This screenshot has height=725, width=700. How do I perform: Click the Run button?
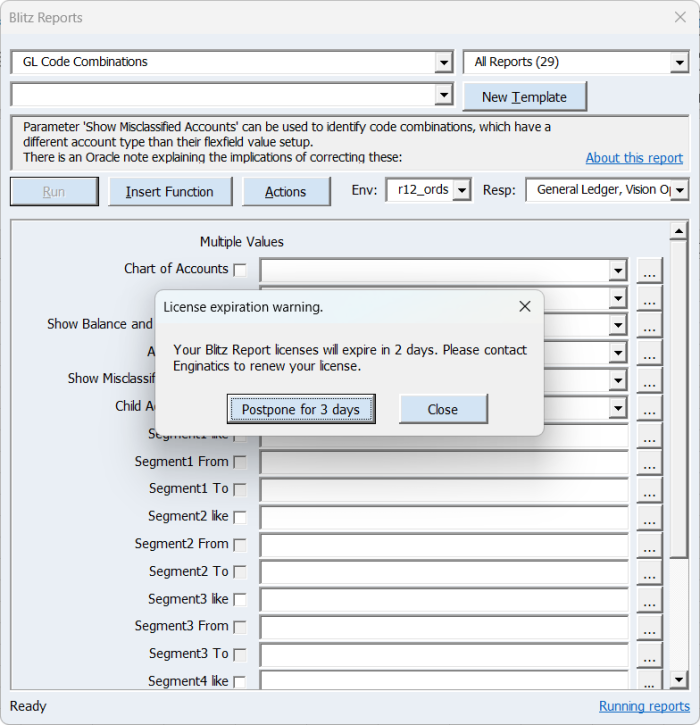[54, 191]
